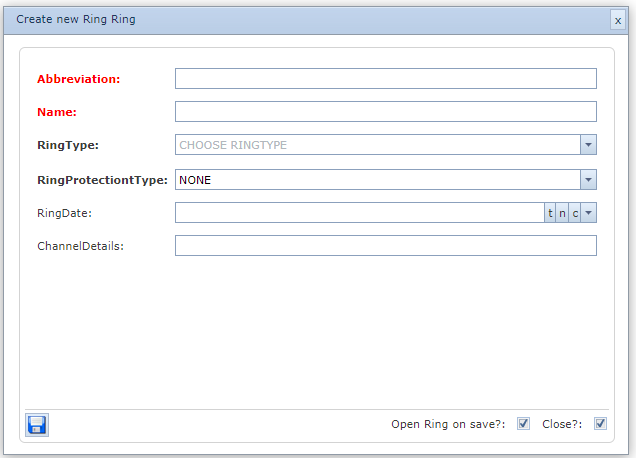Click inside the RingDate text box
636x458 pixels.
pos(359,213)
